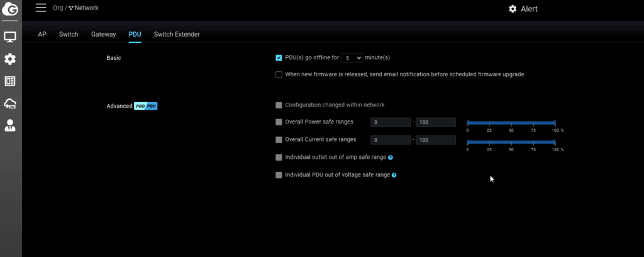The width and height of the screenshot is (644, 257).
Task: Click the Org breadcrumb link
Action: (x=58, y=8)
